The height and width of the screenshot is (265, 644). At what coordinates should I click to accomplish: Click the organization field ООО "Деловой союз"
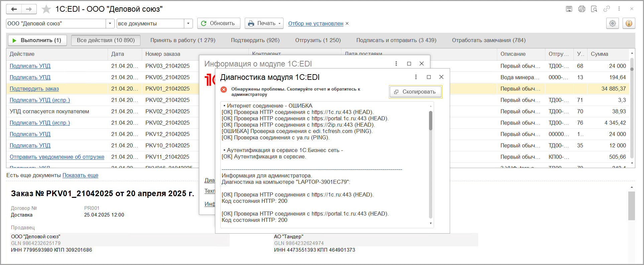(x=56, y=23)
